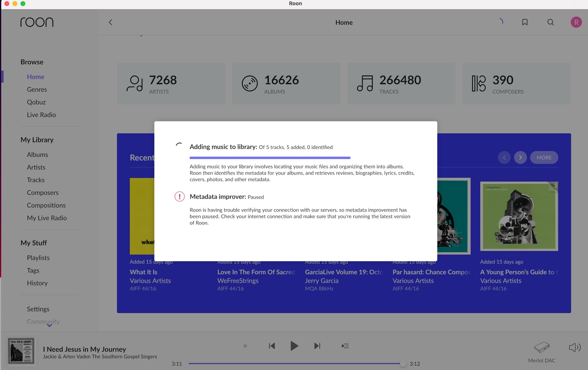The height and width of the screenshot is (370, 588).
Task: Click the spinning activity indicator icon
Action: pyautogui.click(x=501, y=21)
